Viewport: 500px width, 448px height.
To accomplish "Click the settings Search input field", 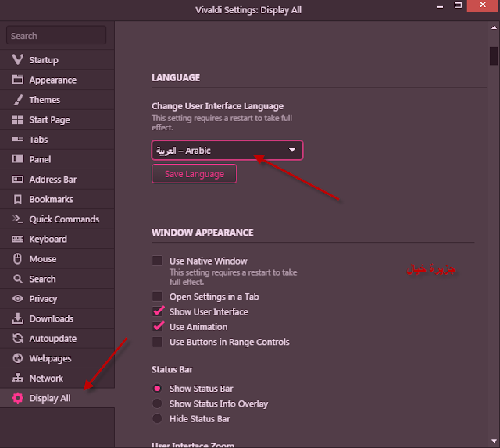I will pyautogui.click(x=56, y=35).
